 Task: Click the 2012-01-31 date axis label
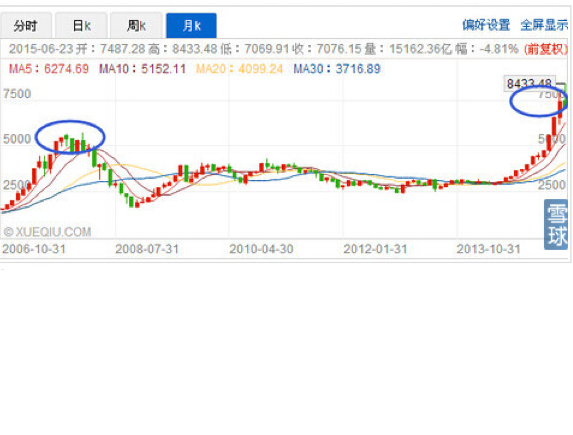tap(375, 249)
